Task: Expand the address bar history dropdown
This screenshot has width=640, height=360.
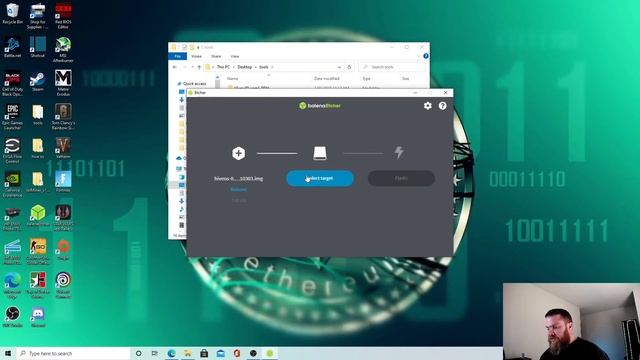Action: tap(339, 67)
